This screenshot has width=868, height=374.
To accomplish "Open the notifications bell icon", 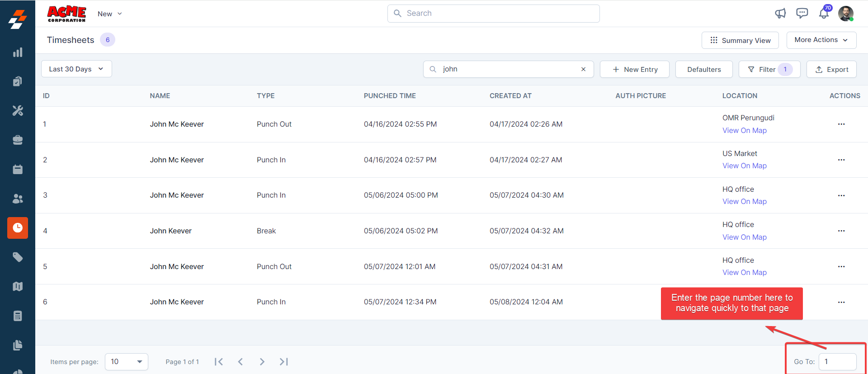I will (824, 14).
